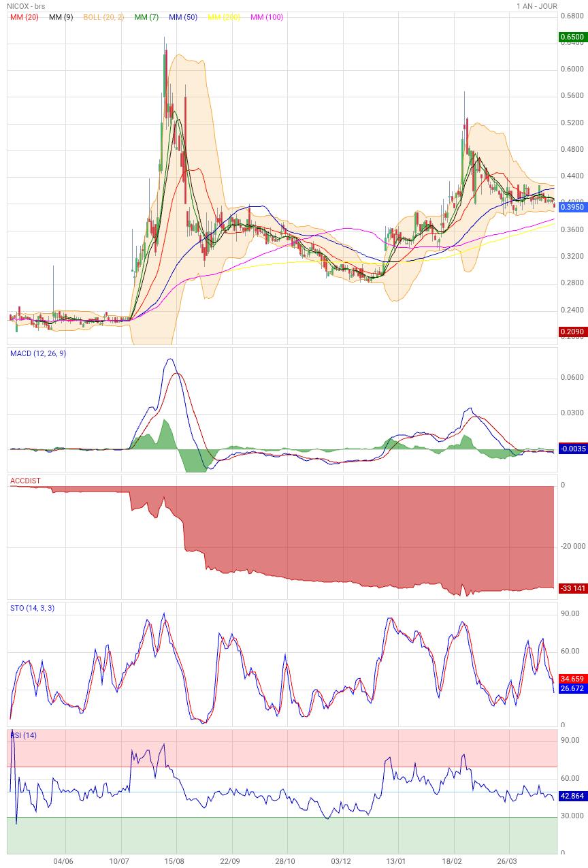Image resolution: width=588 pixels, height=868 pixels.
Task: Click the 0.4400 price axis label
Action: [572, 176]
